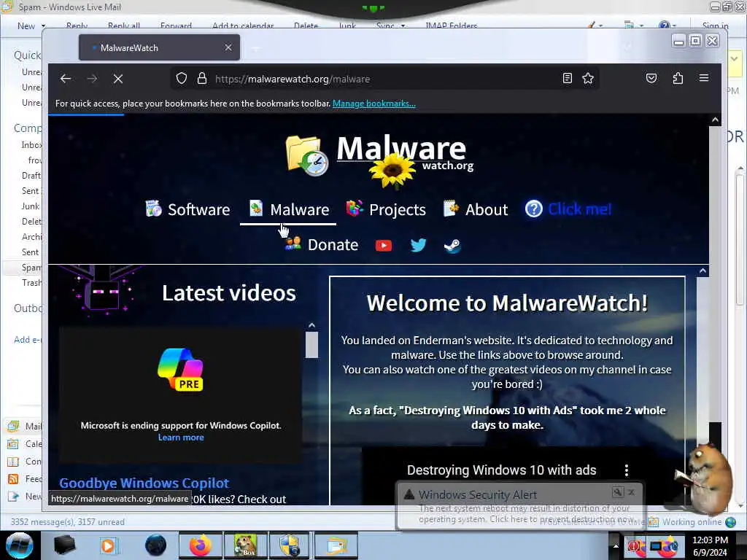Open the Extensions puzzle-piece icon
This screenshot has width=747, height=560.
(x=678, y=78)
